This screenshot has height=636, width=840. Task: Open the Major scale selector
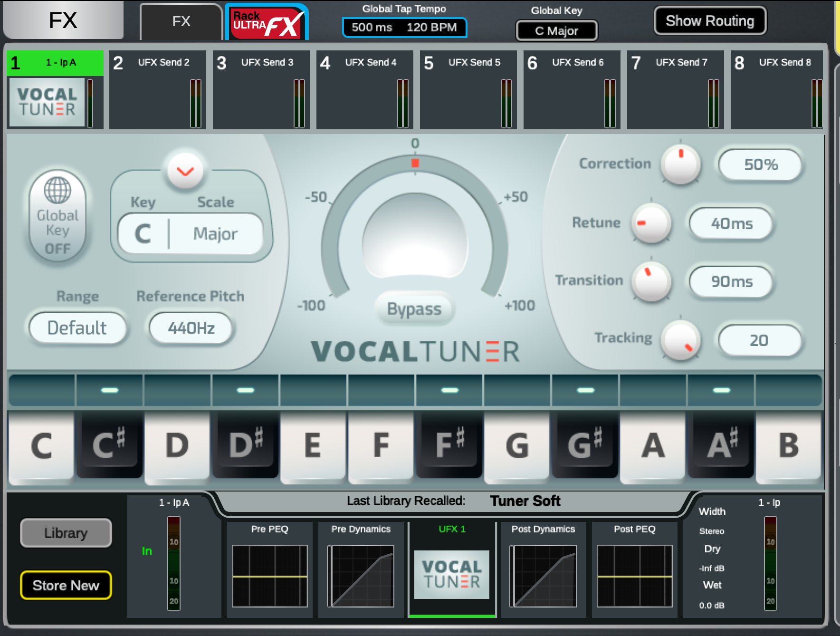(215, 233)
